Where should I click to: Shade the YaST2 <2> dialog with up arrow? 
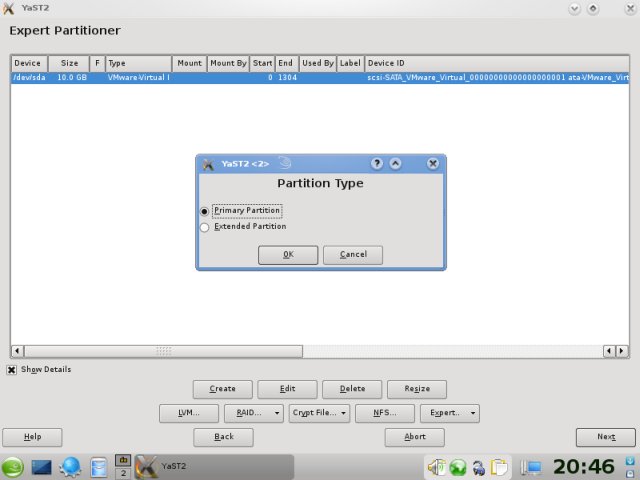tap(395, 164)
